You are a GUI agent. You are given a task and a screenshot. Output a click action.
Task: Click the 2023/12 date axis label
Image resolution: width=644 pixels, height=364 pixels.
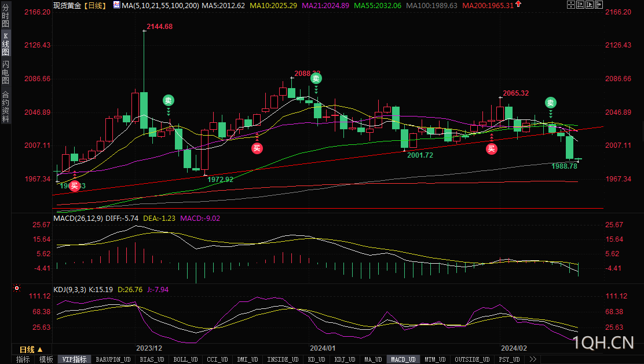(149, 348)
